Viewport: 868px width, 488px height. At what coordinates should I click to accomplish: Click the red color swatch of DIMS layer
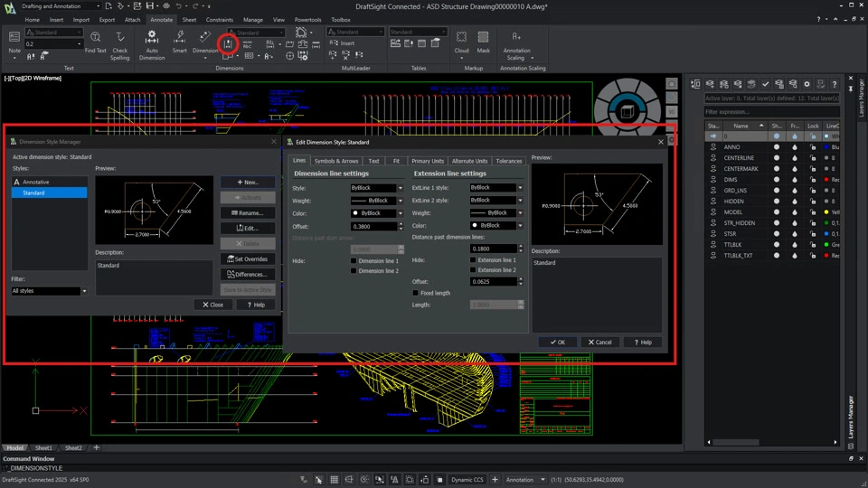[827, 180]
